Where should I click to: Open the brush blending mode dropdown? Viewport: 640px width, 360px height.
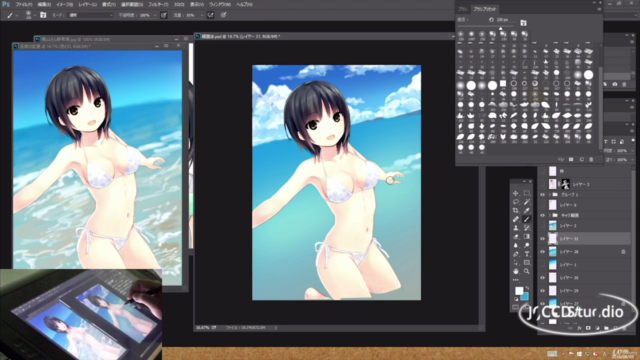[x=90, y=15]
